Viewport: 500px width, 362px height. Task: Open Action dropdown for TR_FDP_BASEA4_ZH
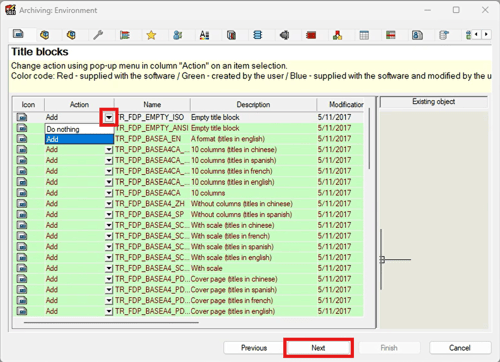point(109,204)
